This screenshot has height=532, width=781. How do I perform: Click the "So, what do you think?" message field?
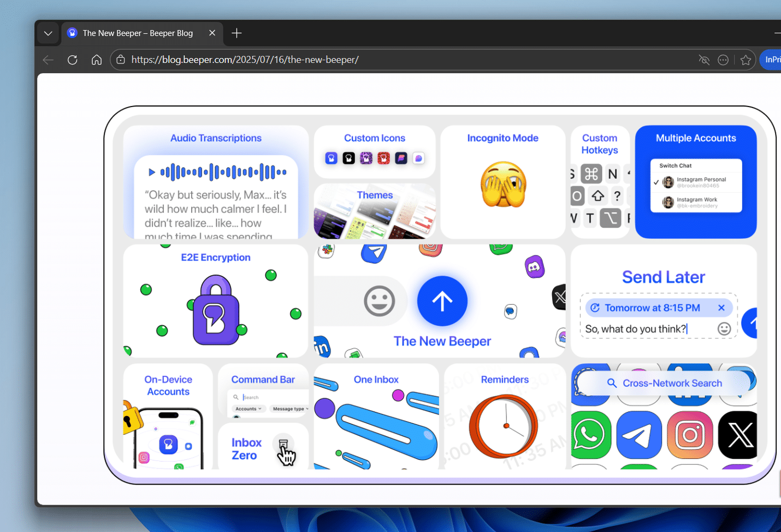636,329
